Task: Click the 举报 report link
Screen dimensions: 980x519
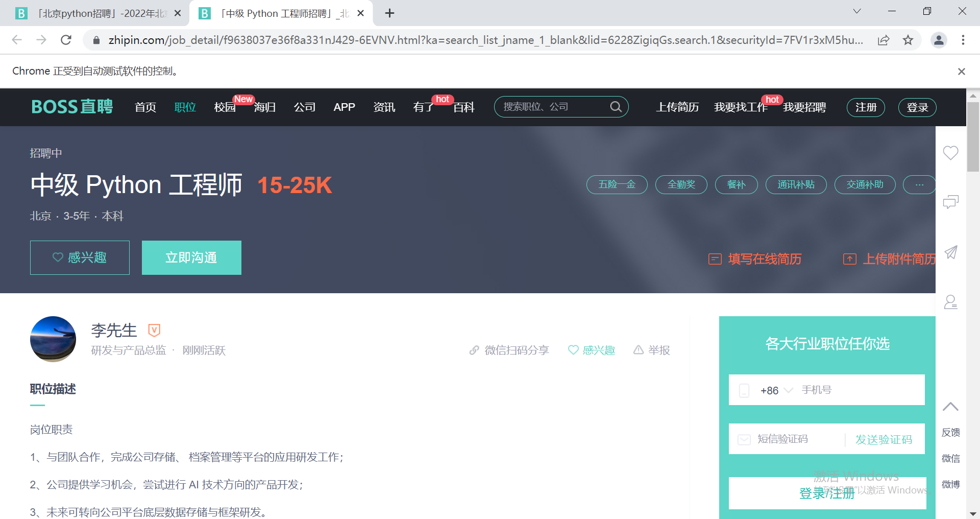Action: point(651,350)
